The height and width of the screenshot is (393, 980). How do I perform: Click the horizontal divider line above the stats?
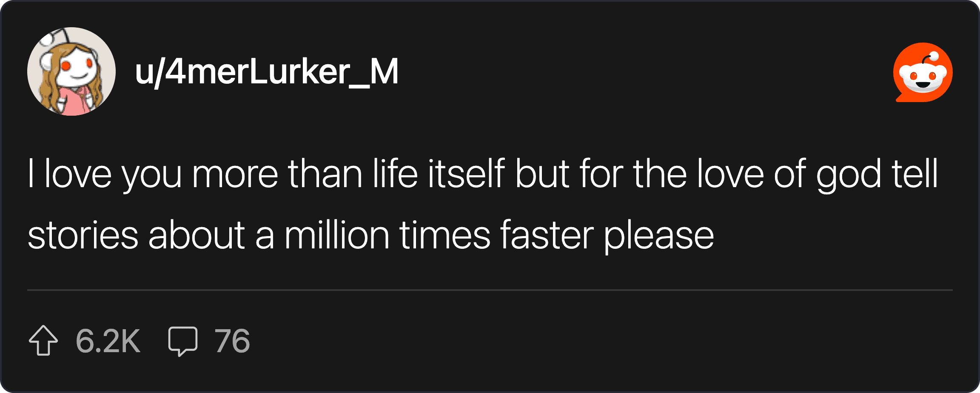(490, 290)
